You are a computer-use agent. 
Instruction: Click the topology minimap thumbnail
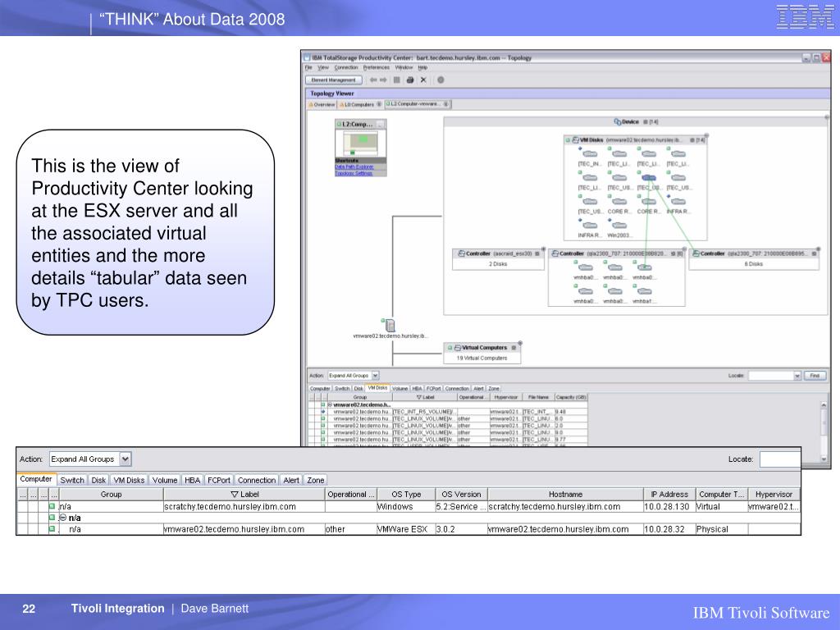coord(361,143)
